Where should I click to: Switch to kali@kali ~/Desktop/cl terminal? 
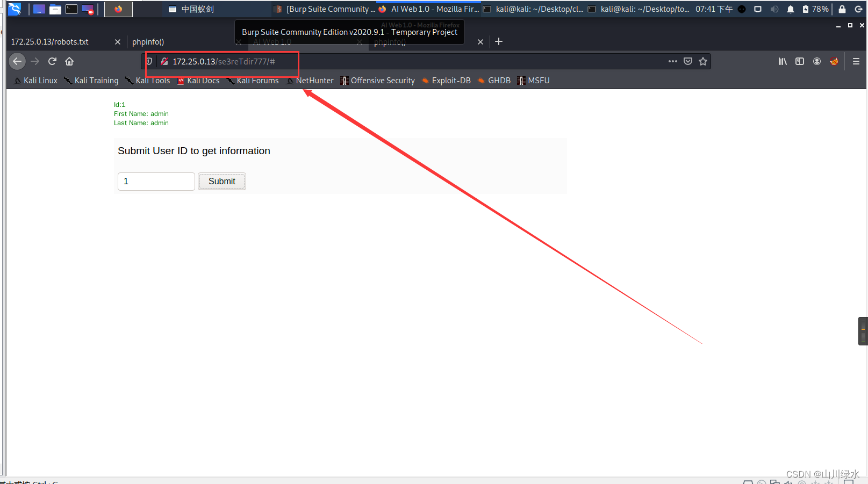point(533,9)
